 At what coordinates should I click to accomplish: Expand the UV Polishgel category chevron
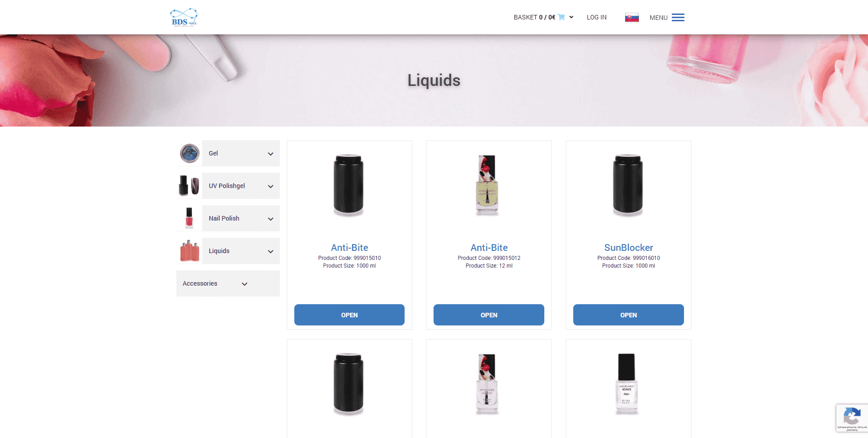(270, 186)
